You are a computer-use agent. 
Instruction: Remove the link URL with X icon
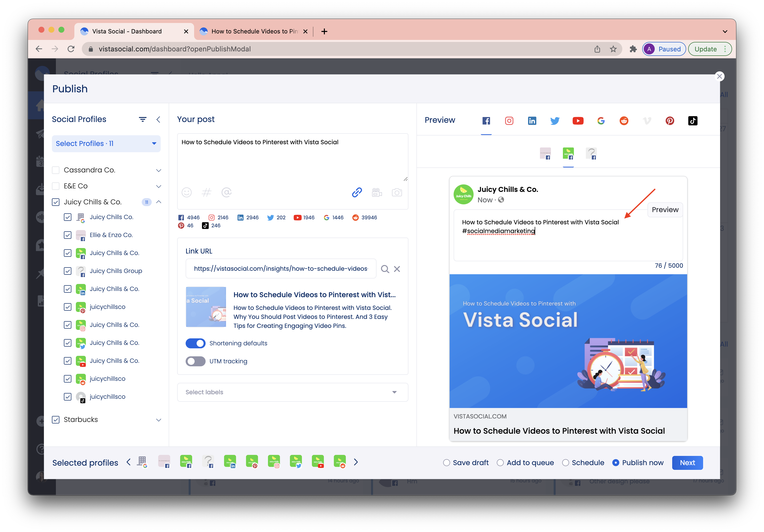(397, 269)
